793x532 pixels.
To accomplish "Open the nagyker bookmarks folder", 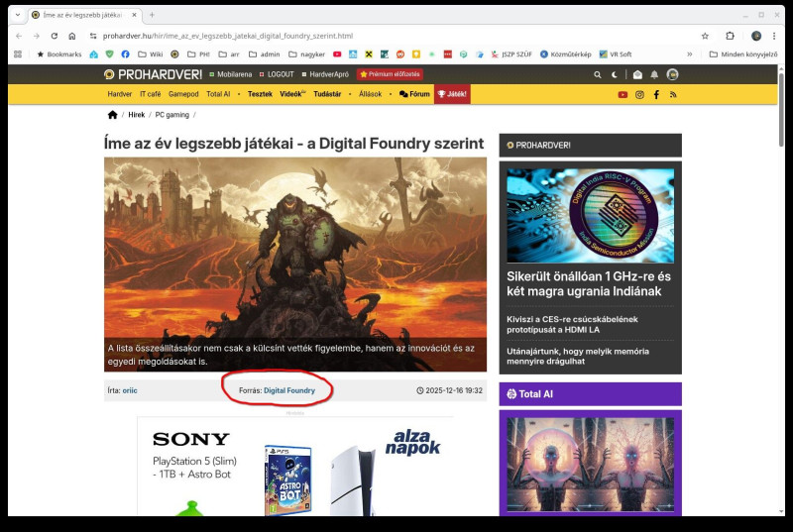I will click(306, 54).
